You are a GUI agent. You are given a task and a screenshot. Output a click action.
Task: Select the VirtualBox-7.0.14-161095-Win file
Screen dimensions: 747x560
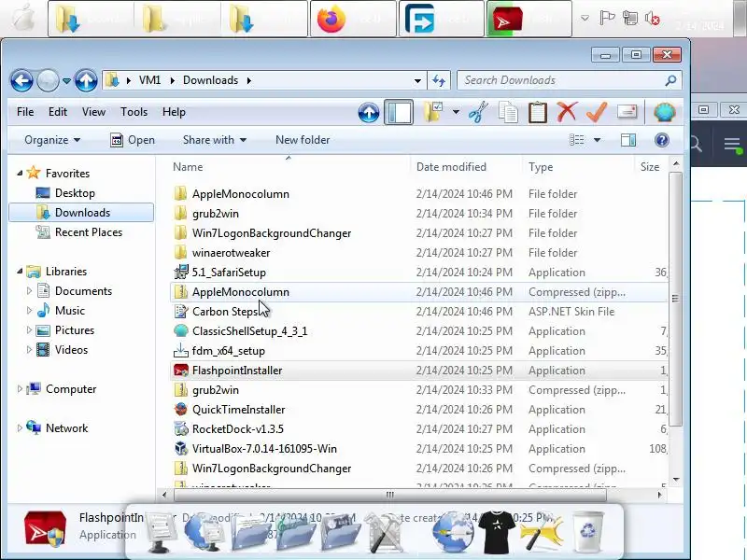264,449
